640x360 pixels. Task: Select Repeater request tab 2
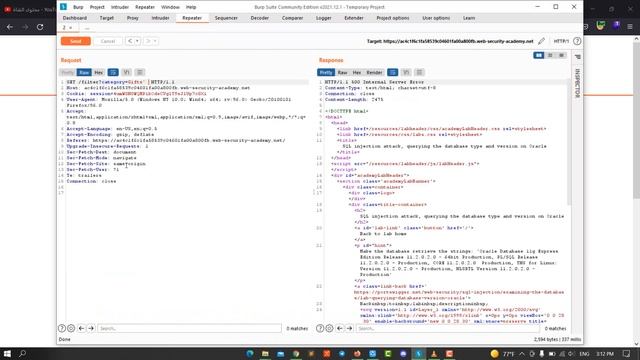click(x=67, y=28)
